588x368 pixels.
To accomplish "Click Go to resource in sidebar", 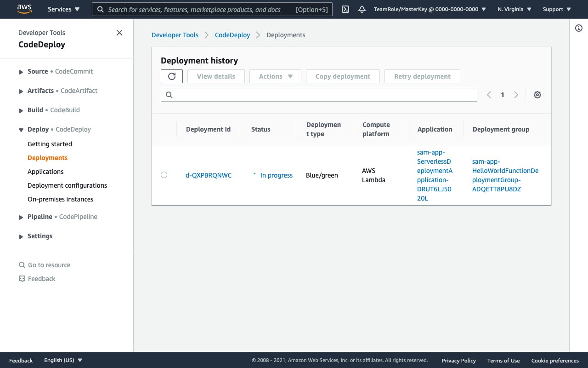I will [x=49, y=265].
